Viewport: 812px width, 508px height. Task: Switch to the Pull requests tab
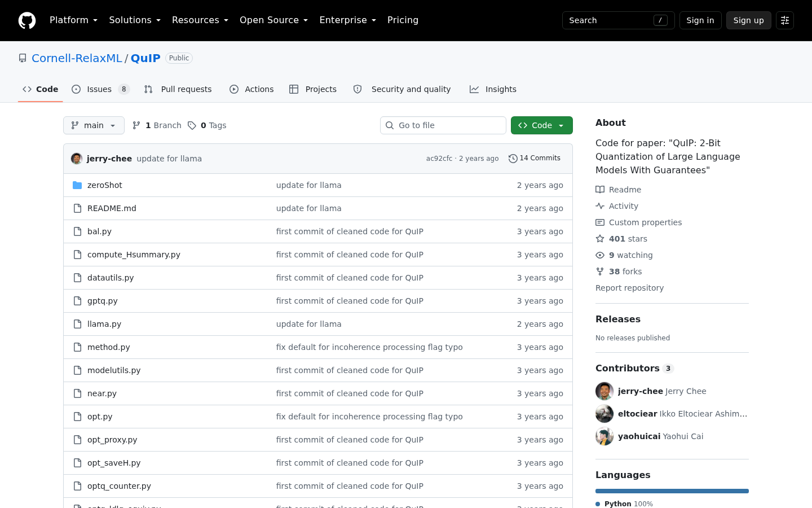coord(178,89)
